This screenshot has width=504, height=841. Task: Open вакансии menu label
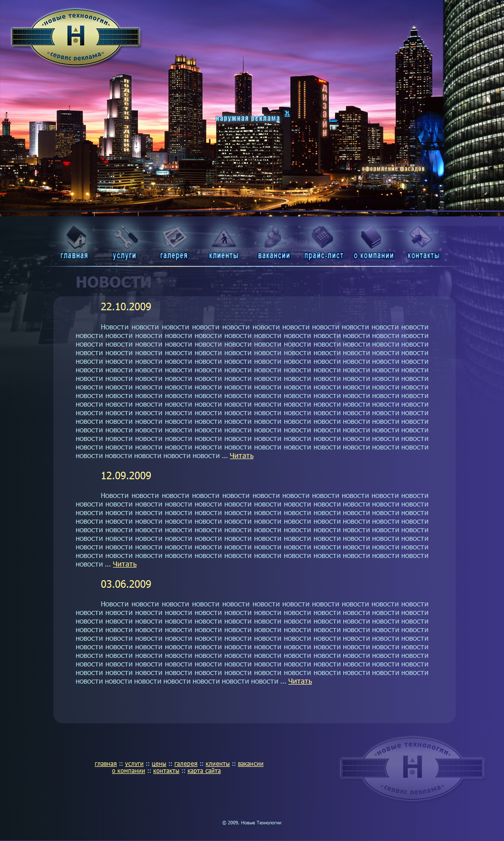[x=274, y=256]
